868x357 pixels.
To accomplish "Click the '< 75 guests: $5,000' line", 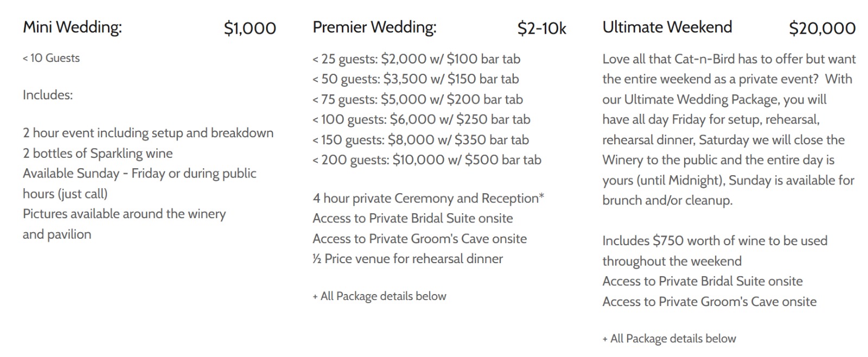I will click(x=418, y=99).
